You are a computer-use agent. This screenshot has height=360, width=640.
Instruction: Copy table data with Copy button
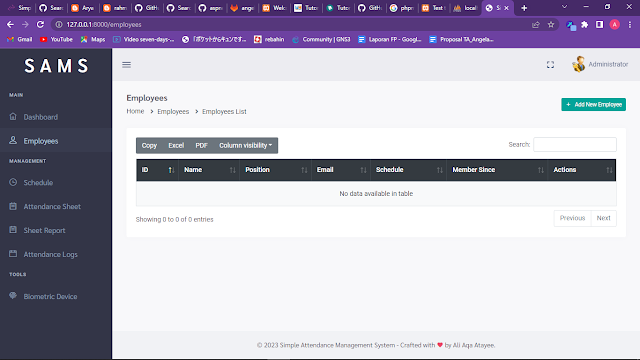[149, 145]
